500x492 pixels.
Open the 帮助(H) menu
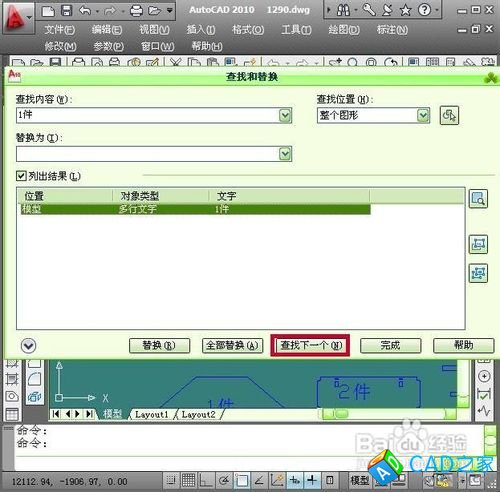pyautogui.click(x=207, y=46)
